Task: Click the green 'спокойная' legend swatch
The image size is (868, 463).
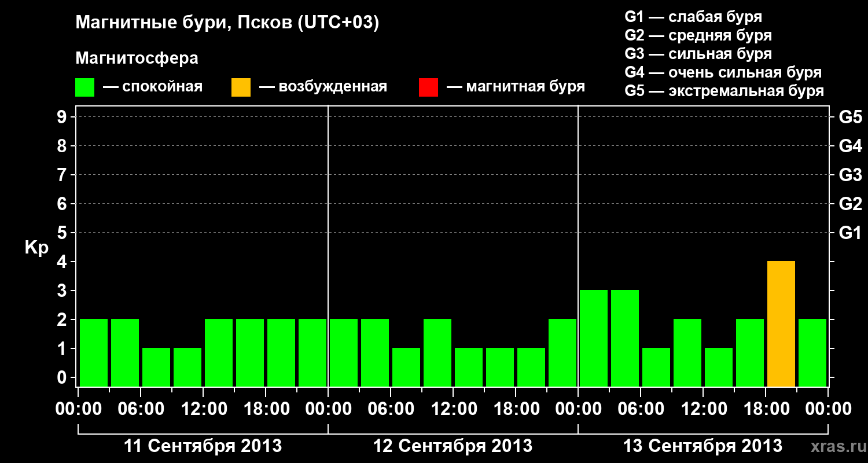Action: 84,87
